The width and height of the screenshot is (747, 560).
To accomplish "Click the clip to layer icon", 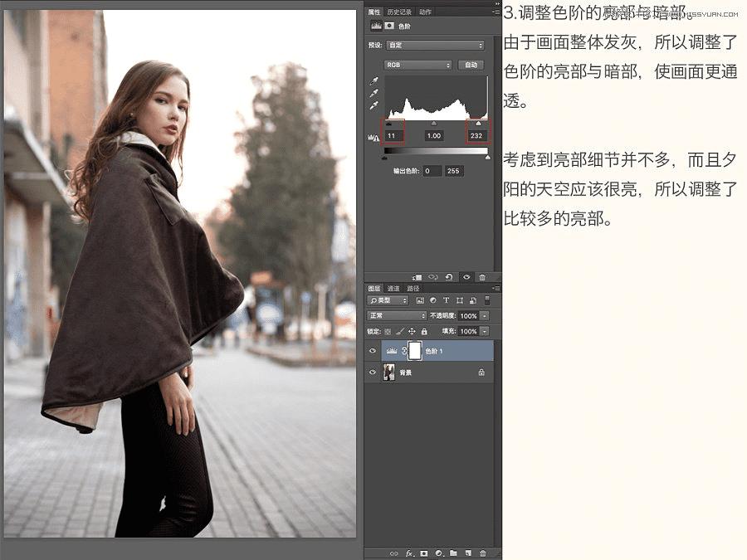I will (417, 277).
